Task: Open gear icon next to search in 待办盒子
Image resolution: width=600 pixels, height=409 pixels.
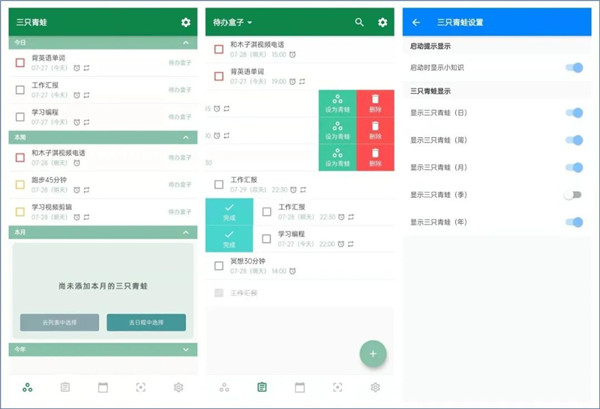Action: (382, 22)
